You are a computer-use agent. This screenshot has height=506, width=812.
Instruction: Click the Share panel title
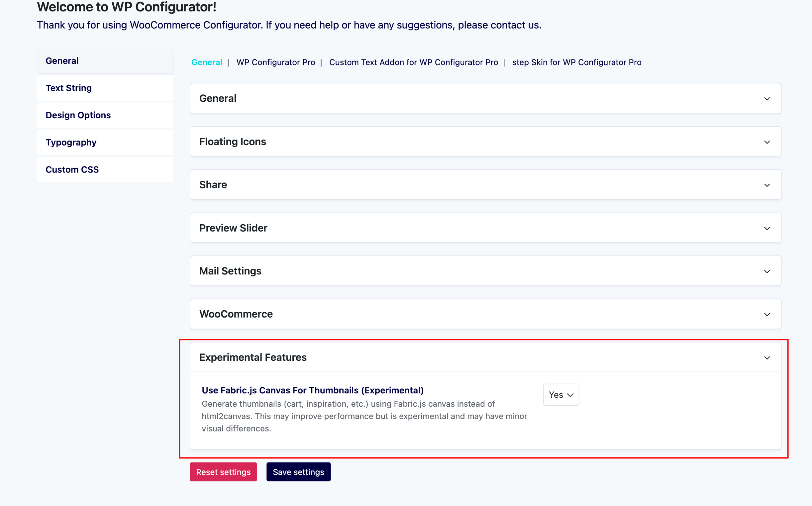coord(213,184)
